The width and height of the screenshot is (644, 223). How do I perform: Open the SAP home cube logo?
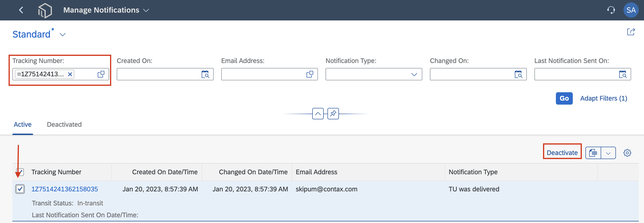45,10
